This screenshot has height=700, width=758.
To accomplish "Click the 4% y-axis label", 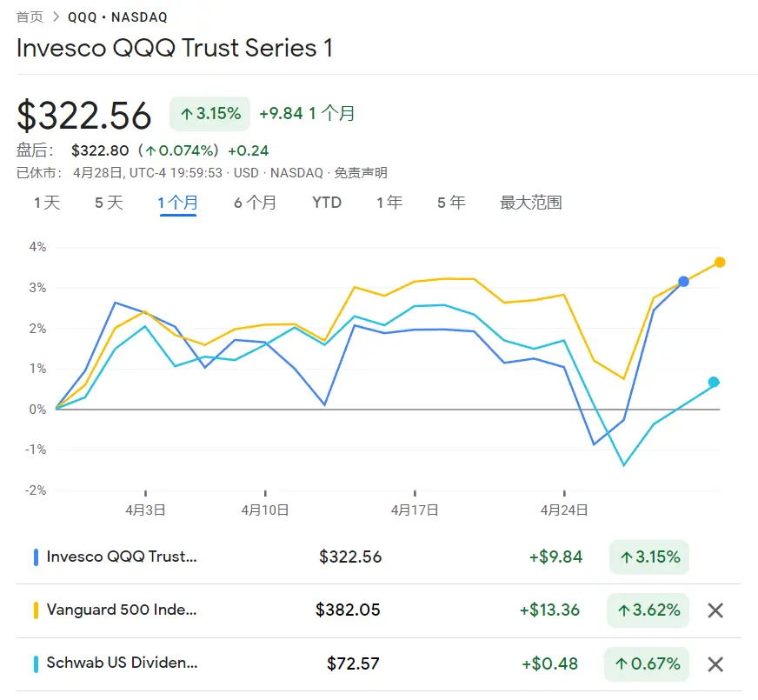I will 37,247.
